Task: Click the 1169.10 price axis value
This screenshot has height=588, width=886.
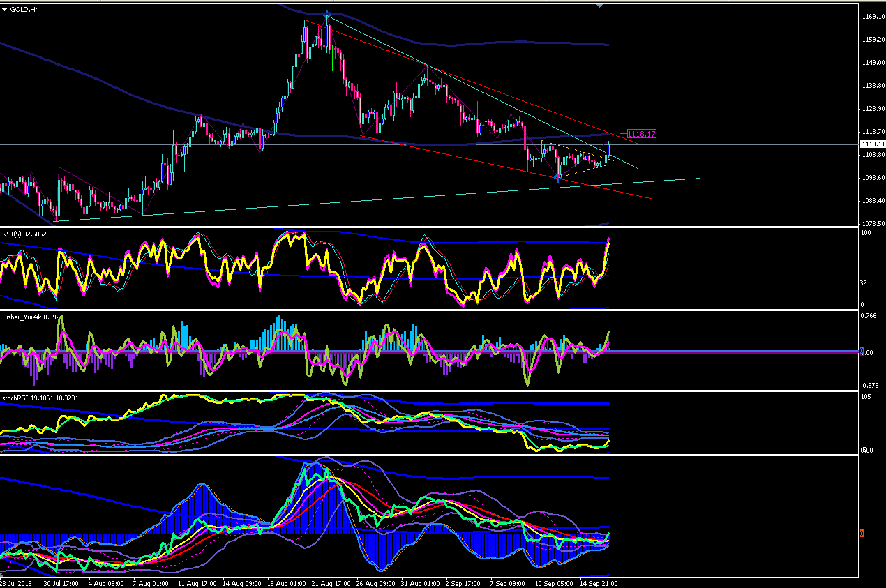Action: click(x=872, y=16)
